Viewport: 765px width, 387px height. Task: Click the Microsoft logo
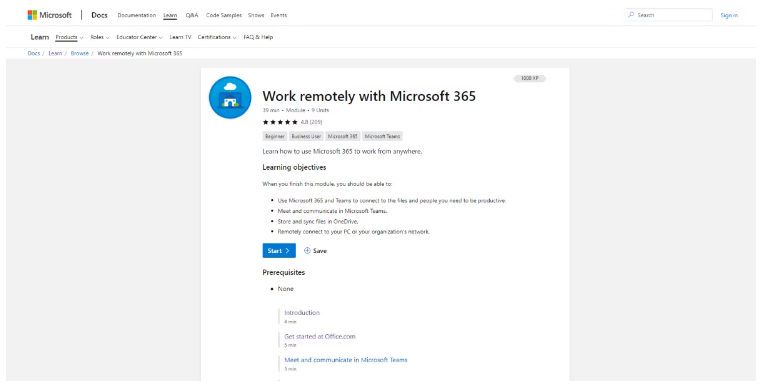[x=50, y=15]
